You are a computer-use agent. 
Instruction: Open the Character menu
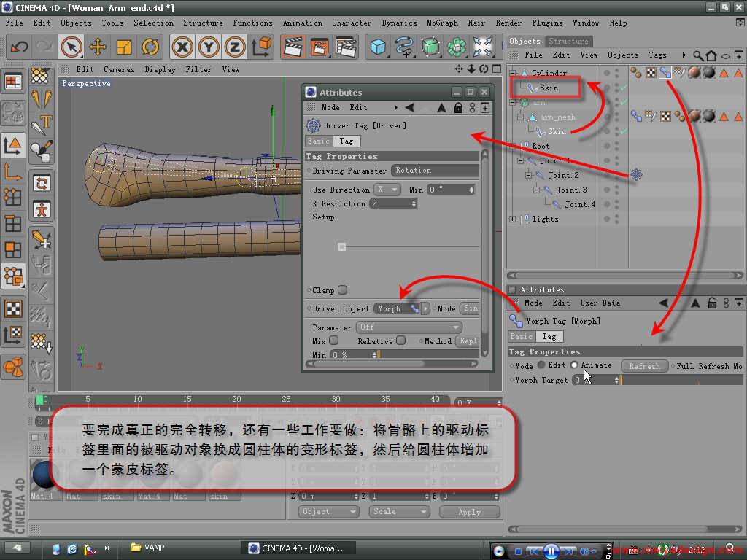352,23
